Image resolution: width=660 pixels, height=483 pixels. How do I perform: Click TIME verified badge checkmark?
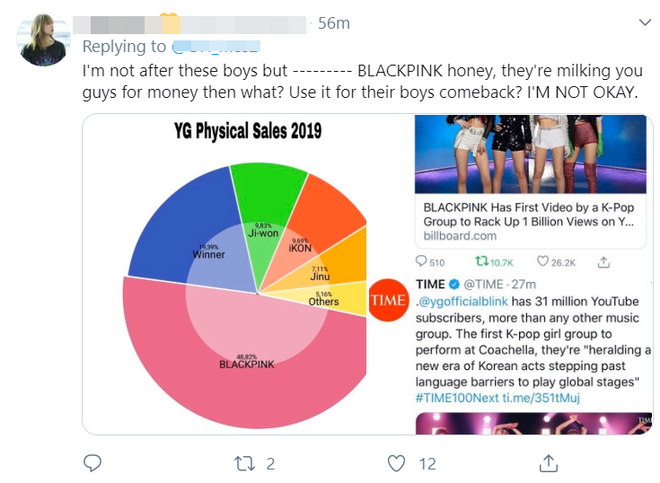[454, 285]
